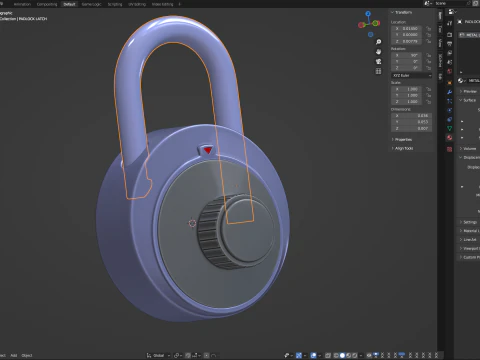Collapse the Surface panel
This screenshot has height=360, width=480.
467,100
